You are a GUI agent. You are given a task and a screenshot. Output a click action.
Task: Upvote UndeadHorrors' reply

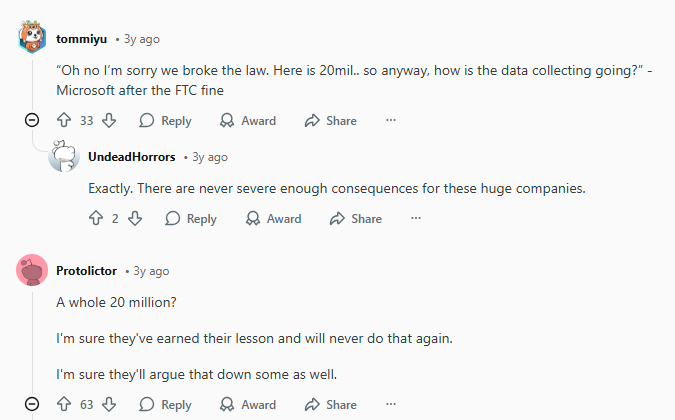point(97,218)
